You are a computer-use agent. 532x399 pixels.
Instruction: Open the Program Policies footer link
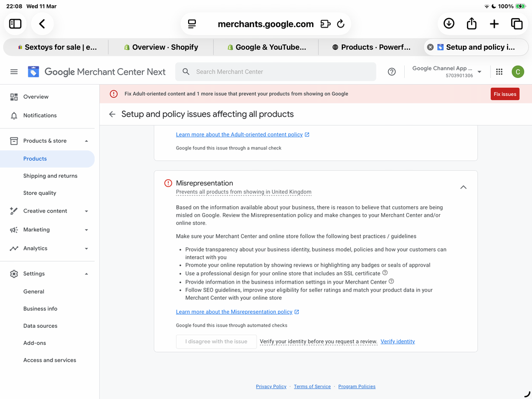point(357,387)
